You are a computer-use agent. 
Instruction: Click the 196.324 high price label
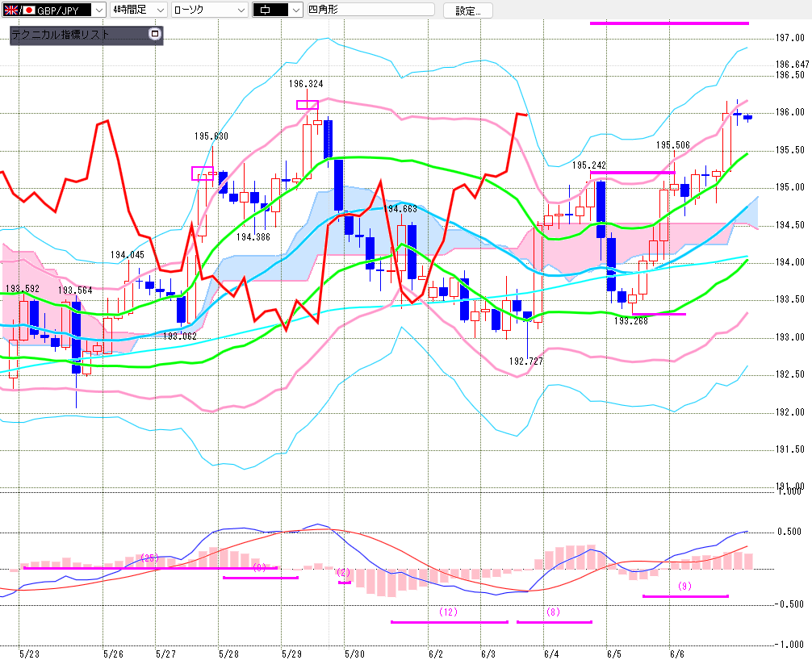click(x=306, y=84)
